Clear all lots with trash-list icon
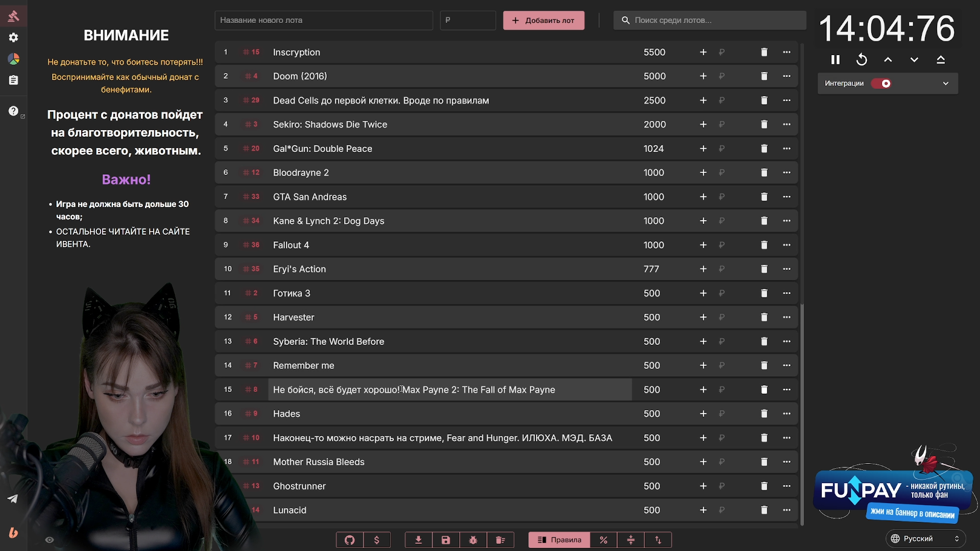The width and height of the screenshot is (980, 551). click(x=500, y=540)
